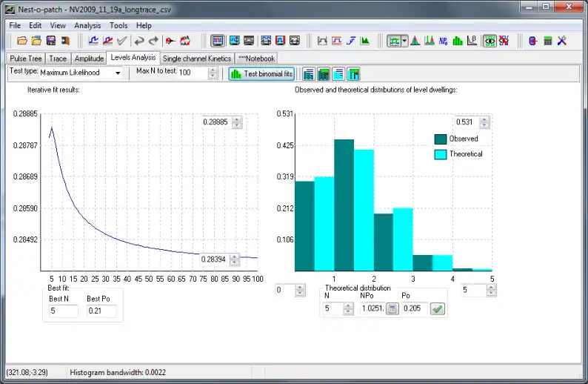Viewport: 588px width, 384px height.
Task: Click the second open-folder icon with image
Action: click(36, 41)
